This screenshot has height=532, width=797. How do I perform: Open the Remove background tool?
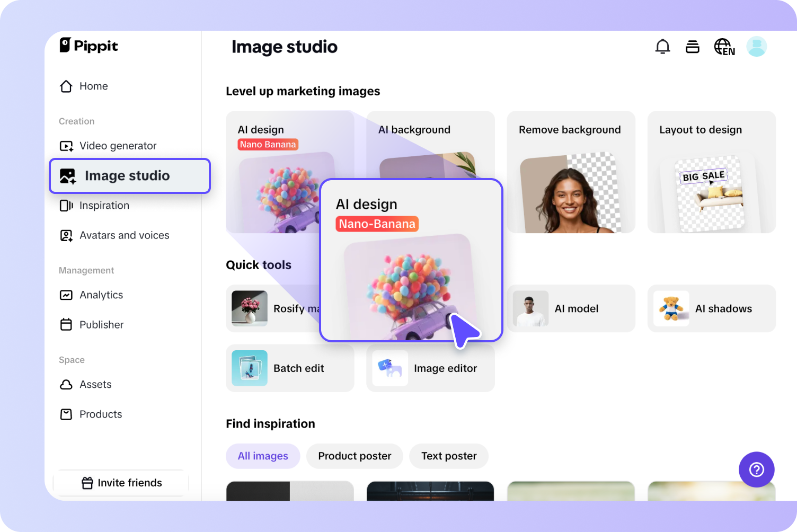click(x=570, y=172)
